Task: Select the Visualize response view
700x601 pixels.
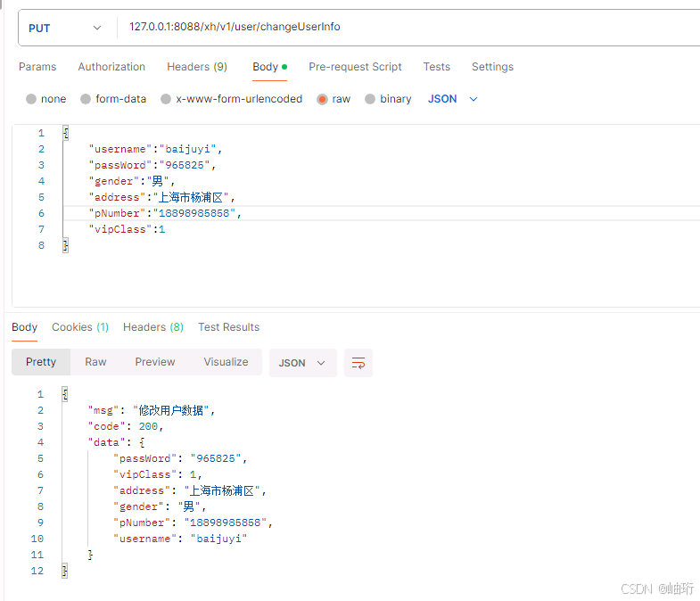Action: pyautogui.click(x=226, y=362)
